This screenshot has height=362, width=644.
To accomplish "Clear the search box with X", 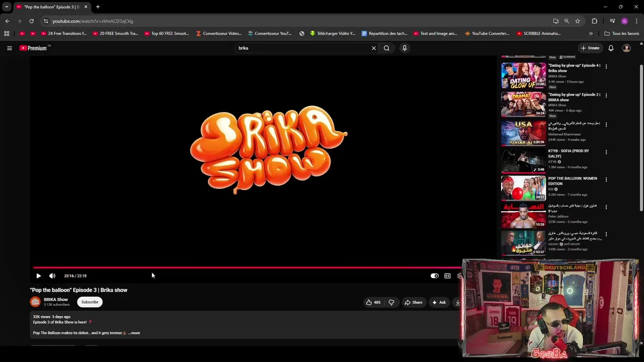I will (x=373, y=48).
